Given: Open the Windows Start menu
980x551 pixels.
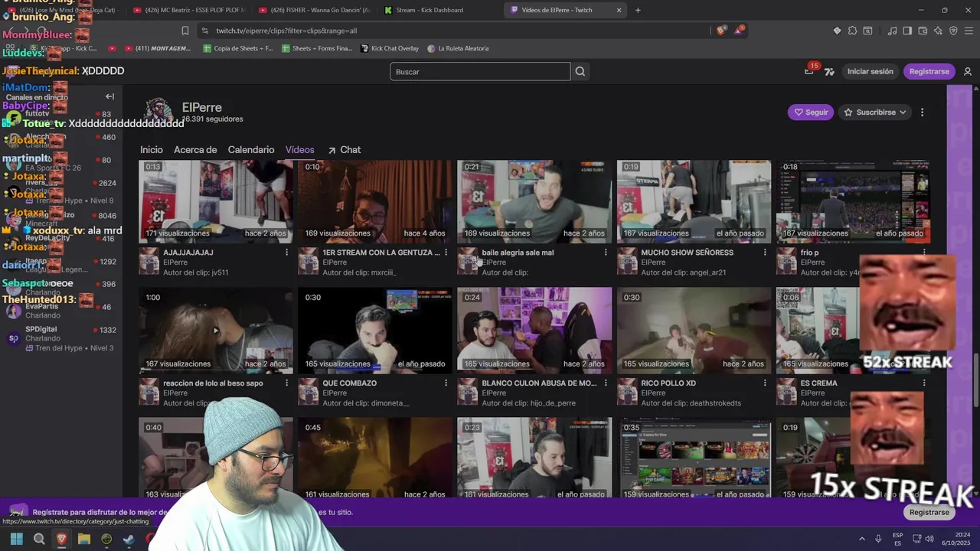Looking at the screenshot, I should point(16,539).
